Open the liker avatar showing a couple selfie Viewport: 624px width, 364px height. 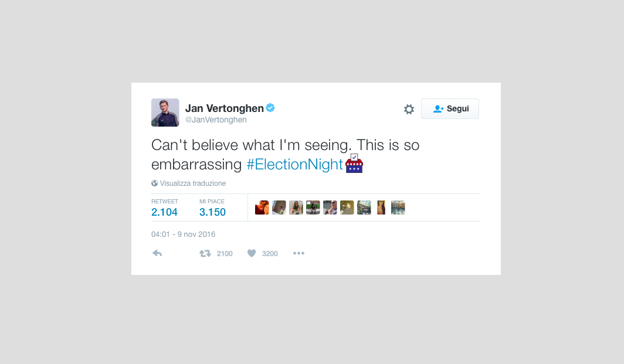click(262, 207)
